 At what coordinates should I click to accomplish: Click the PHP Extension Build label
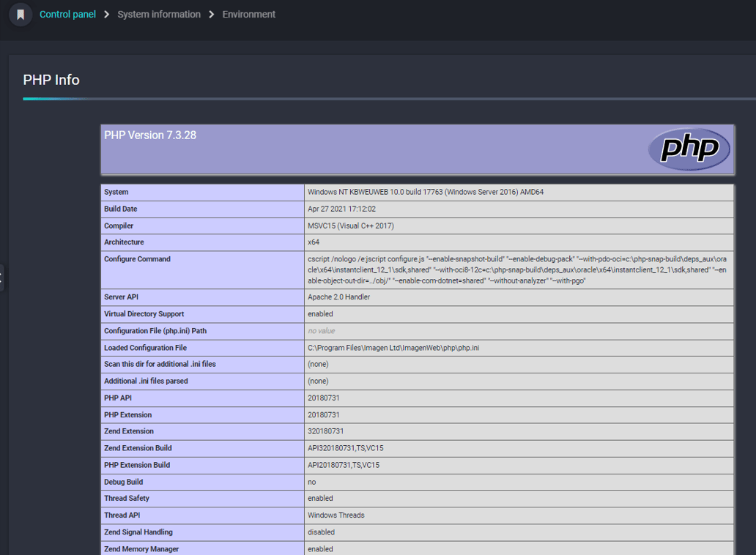[x=137, y=465]
